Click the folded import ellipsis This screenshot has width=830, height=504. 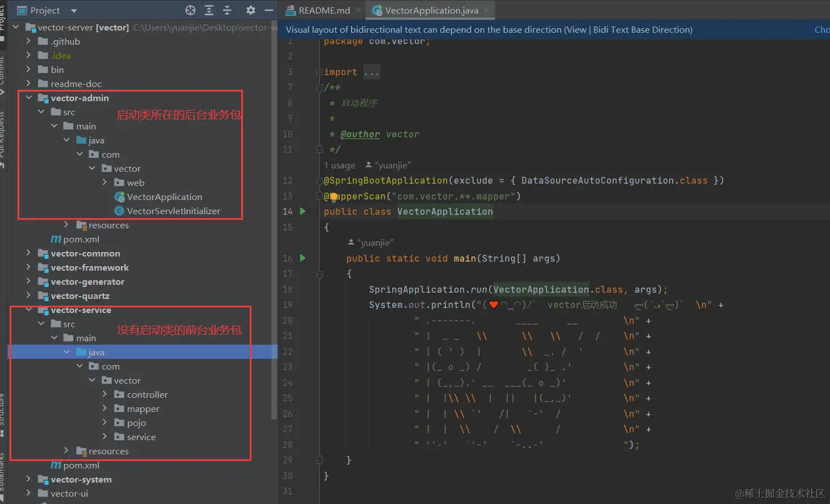point(372,72)
